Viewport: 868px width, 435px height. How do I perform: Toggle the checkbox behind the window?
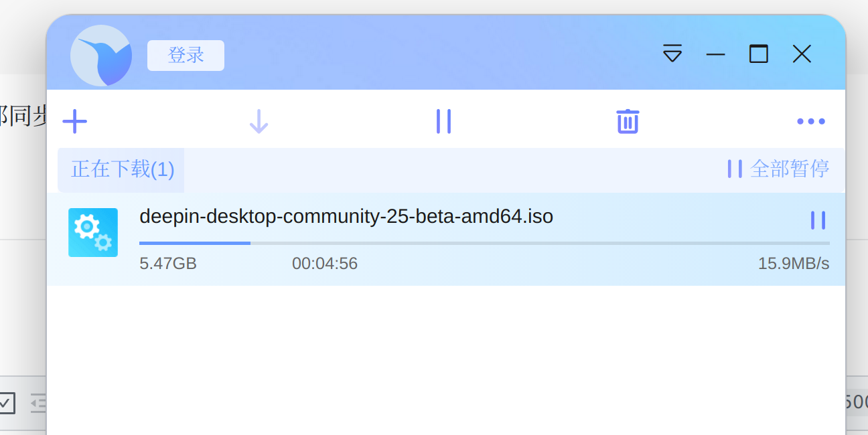(6, 403)
